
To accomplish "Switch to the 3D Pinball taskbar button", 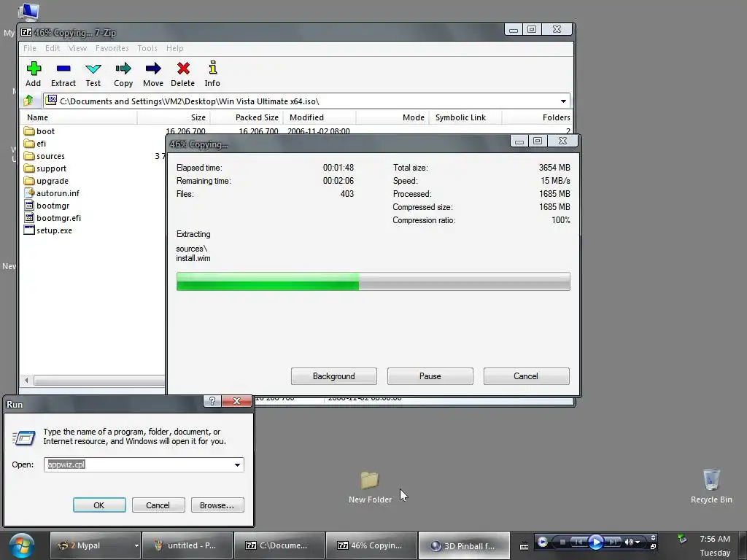I will [463, 545].
